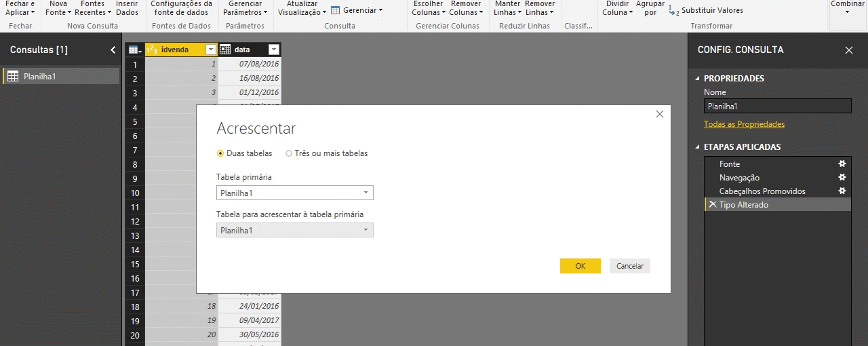Open the Dividir Coluna dropdown
This screenshot has width=868, height=346.
pos(618,8)
